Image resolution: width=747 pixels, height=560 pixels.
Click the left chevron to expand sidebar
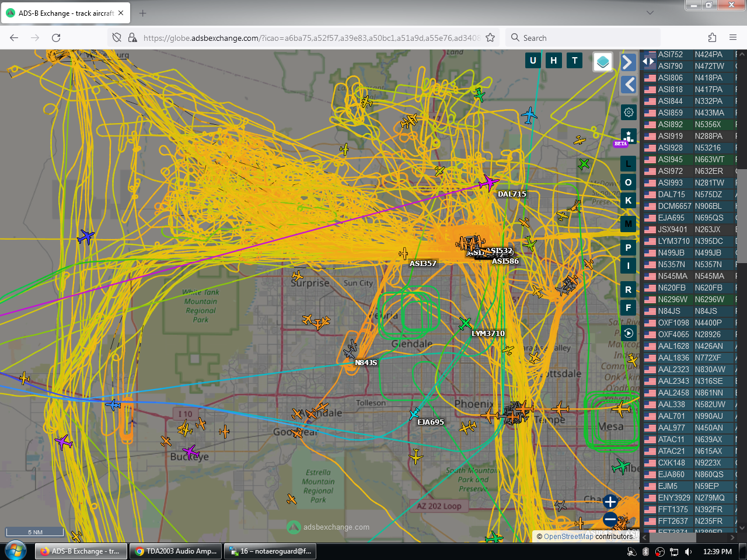pos(628,85)
